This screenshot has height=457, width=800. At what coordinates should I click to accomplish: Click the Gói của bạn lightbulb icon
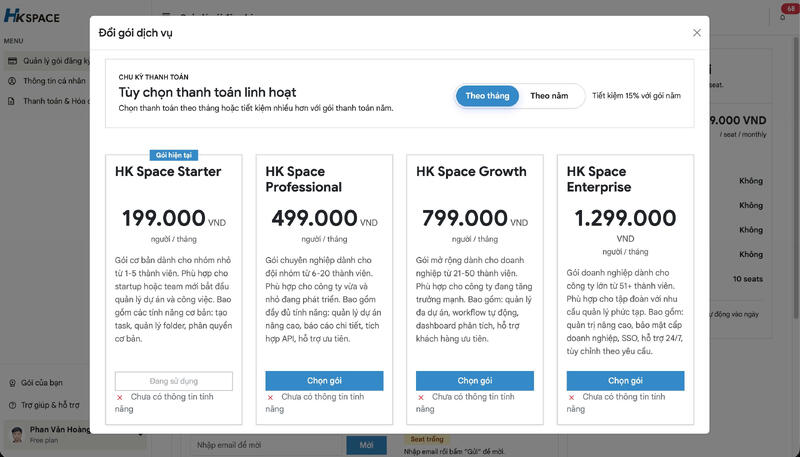13,383
